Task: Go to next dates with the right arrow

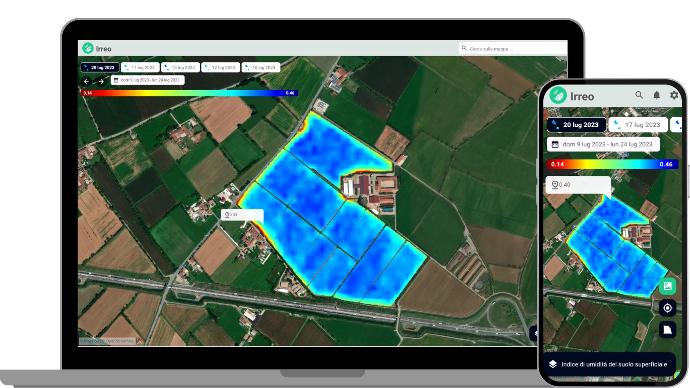Action: (x=101, y=81)
